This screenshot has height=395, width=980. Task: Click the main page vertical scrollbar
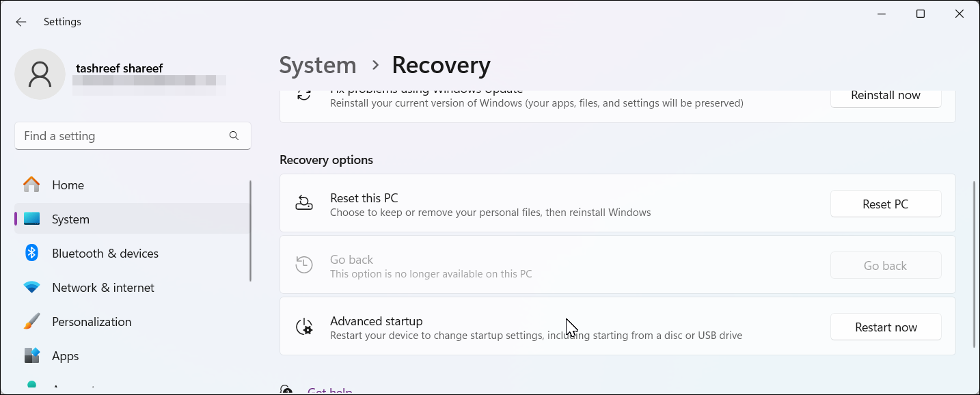pos(975,264)
